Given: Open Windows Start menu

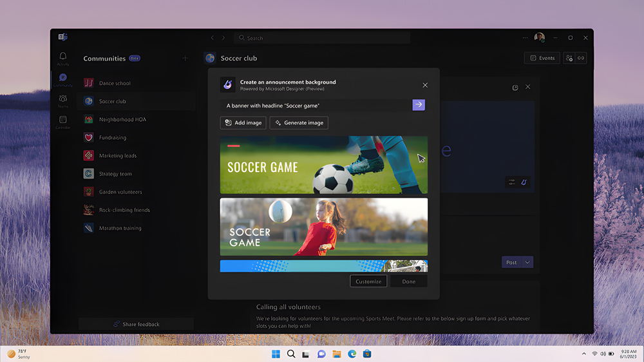Looking at the screenshot, I should pos(276,354).
